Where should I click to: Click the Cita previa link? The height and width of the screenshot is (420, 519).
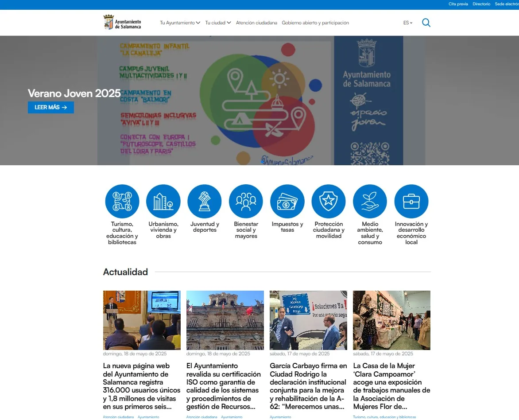coord(458,4)
